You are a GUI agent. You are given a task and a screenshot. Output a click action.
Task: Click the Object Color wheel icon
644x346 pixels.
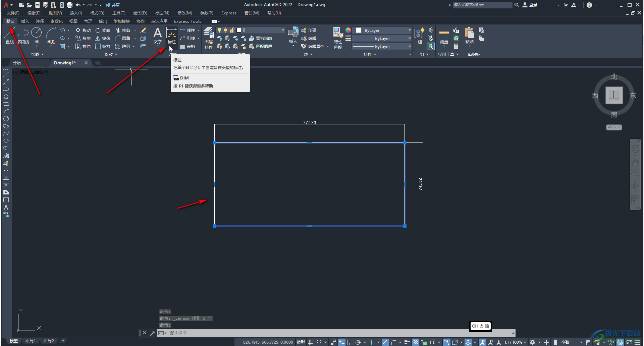tap(348, 30)
